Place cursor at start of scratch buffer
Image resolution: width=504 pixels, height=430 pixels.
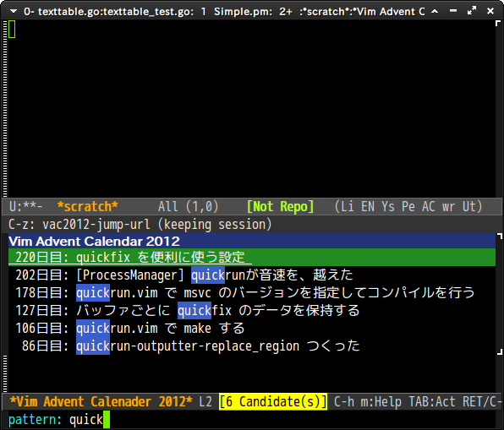[x=12, y=29]
